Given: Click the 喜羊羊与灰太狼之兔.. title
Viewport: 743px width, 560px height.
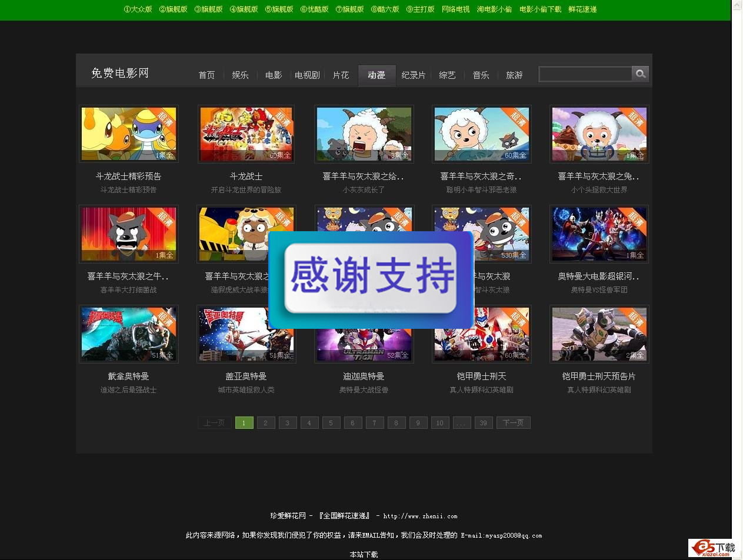Looking at the screenshot, I should (x=599, y=176).
